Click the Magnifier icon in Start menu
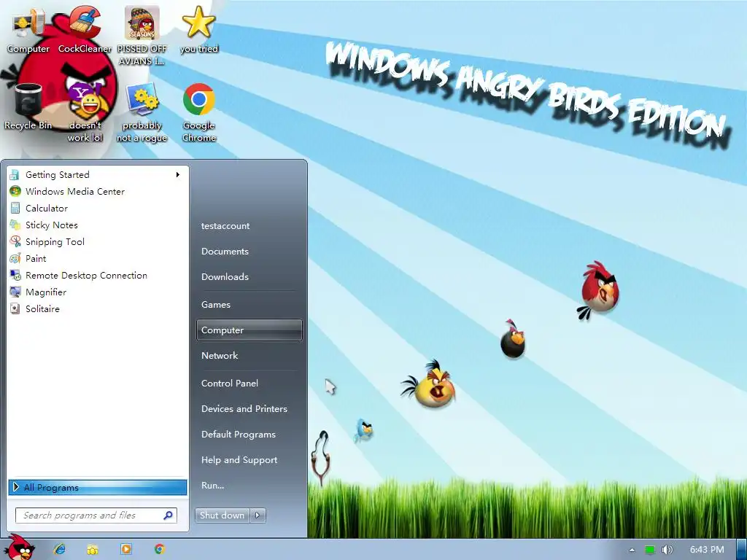The image size is (747, 560). pos(15,292)
